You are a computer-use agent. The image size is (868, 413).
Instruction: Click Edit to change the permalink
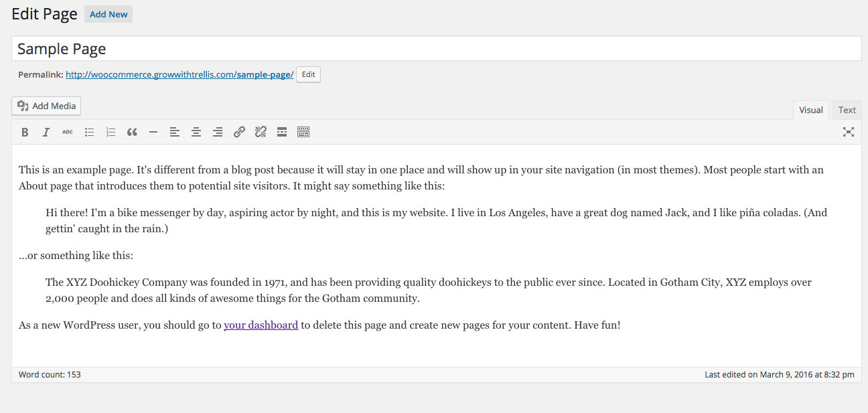coord(308,74)
